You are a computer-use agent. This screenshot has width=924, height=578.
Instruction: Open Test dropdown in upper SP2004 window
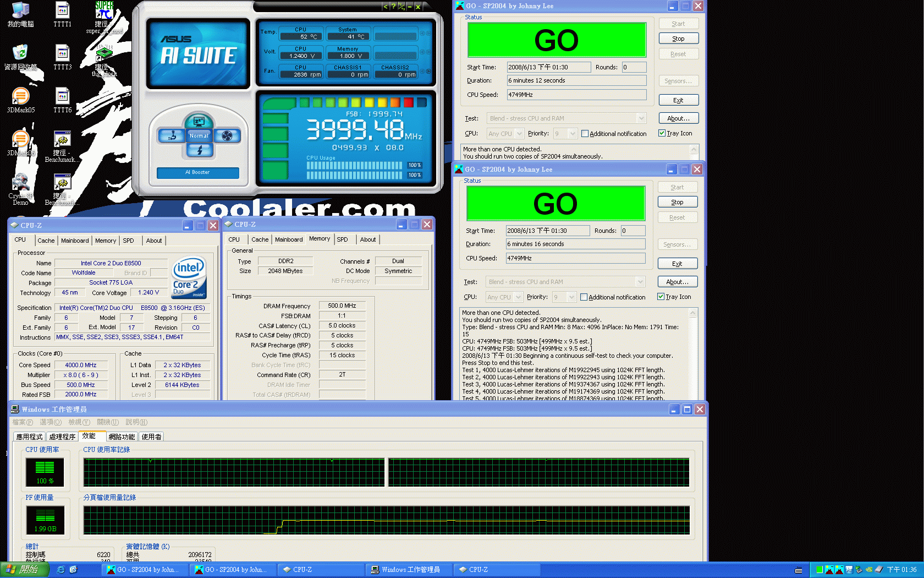tap(641, 118)
